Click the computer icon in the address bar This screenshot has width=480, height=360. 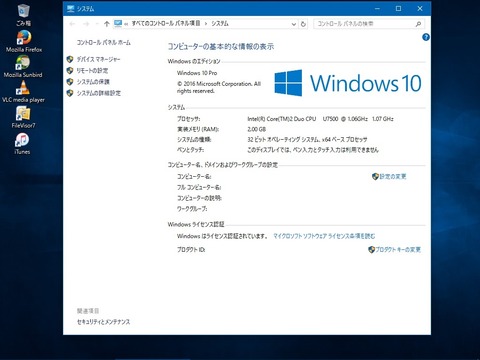(x=118, y=23)
